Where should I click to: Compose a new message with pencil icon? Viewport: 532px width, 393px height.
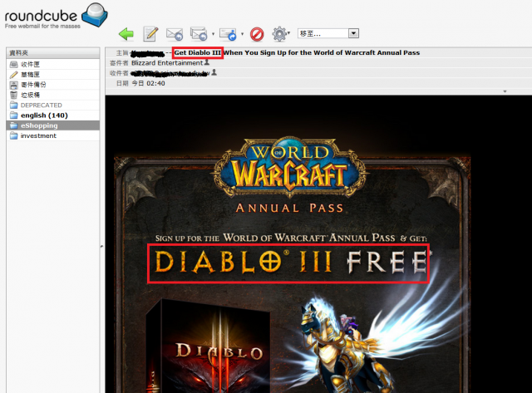point(150,33)
